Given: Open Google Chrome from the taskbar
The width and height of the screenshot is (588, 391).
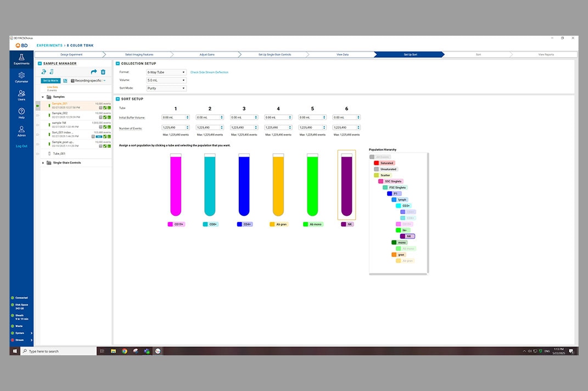Looking at the screenshot, I should (125, 351).
